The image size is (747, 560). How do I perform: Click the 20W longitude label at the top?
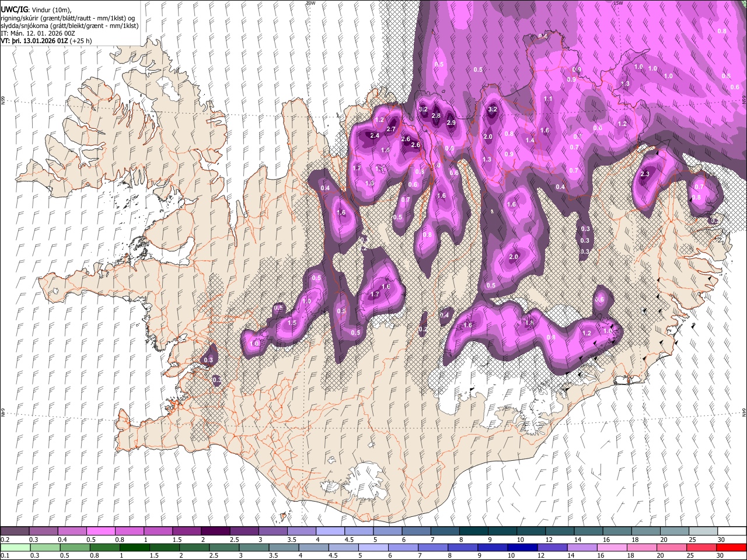point(310,3)
